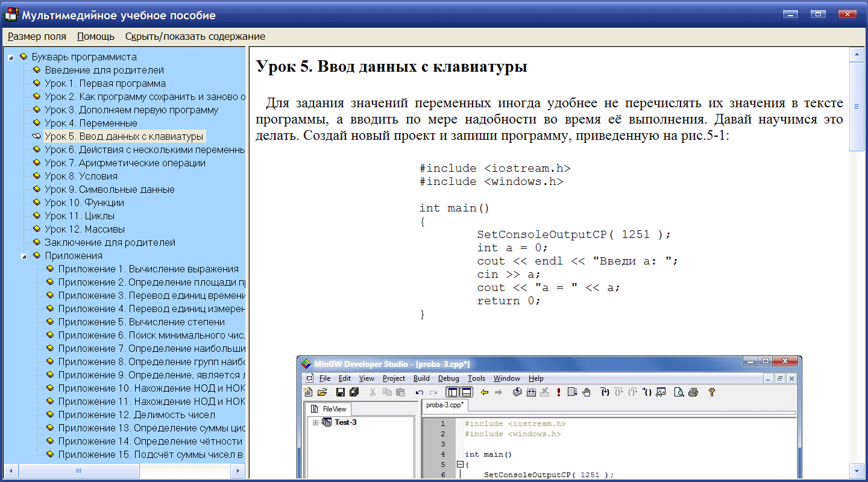
Task: Open the Размер поля menu
Action: tap(37, 36)
